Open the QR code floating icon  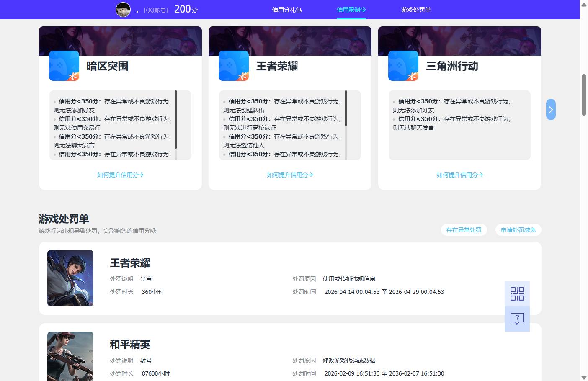click(x=517, y=294)
